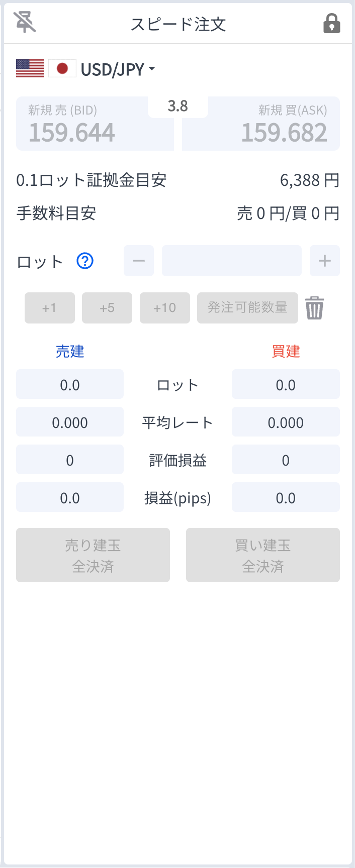The height and width of the screenshot is (868, 355).
Task: Clear the lot value with the trash icon
Action: (315, 308)
